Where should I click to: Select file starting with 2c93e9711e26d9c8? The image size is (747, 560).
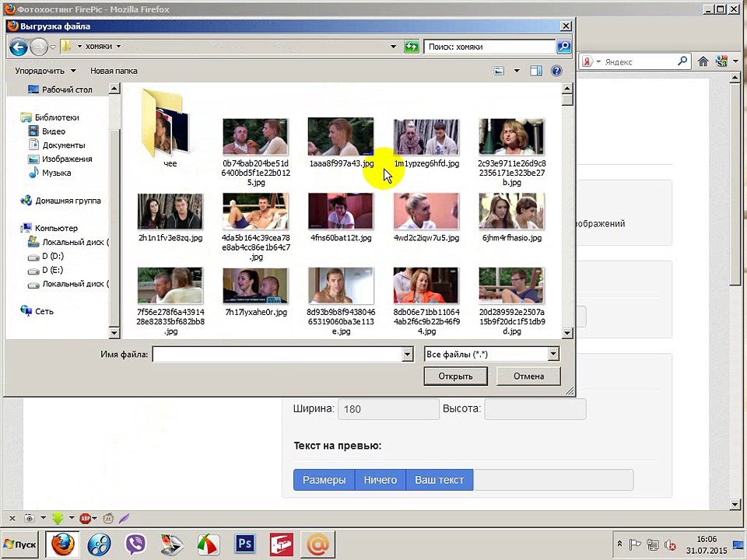(512, 152)
